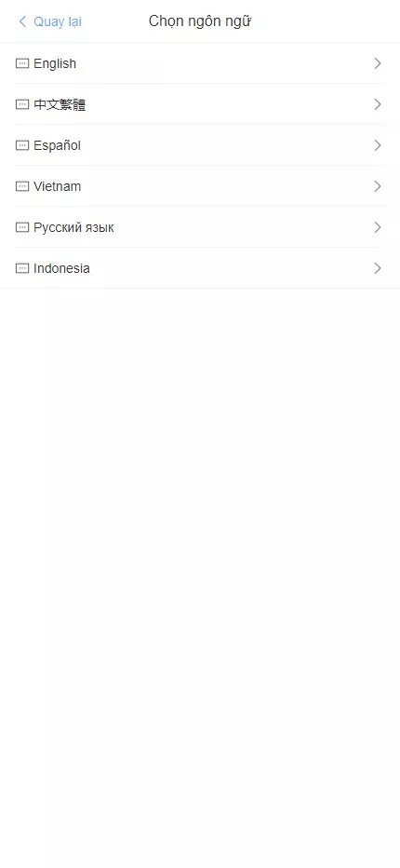Click the icon next to Vietnam
This screenshot has height=868, width=400.
(x=22, y=186)
